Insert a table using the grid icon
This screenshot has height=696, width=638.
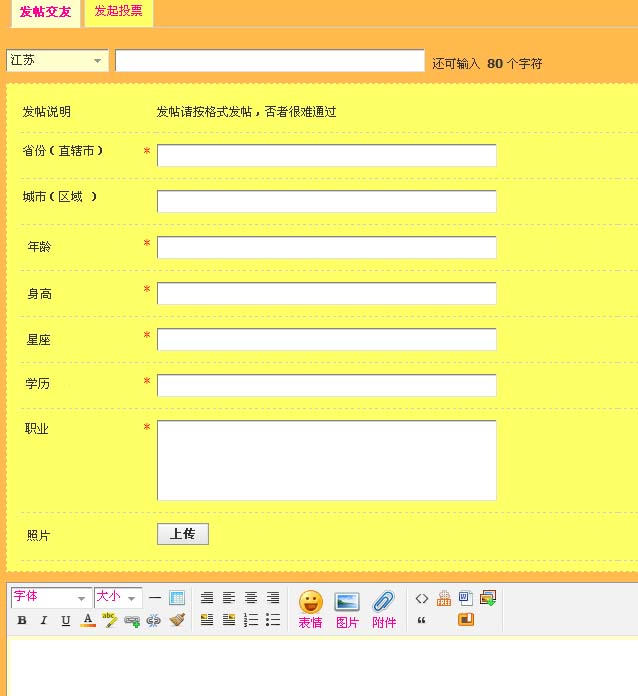177,598
